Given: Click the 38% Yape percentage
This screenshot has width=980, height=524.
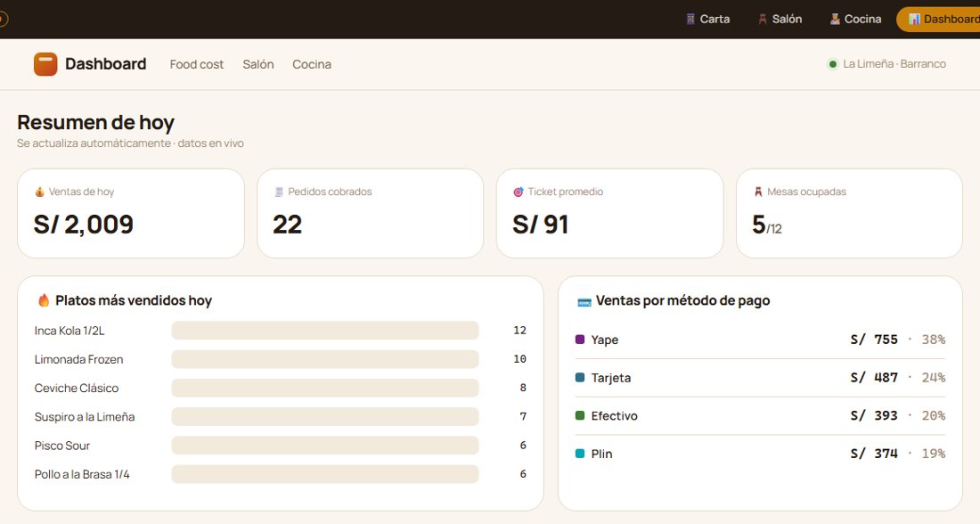Looking at the screenshot, I should click(x=933, y=340).
